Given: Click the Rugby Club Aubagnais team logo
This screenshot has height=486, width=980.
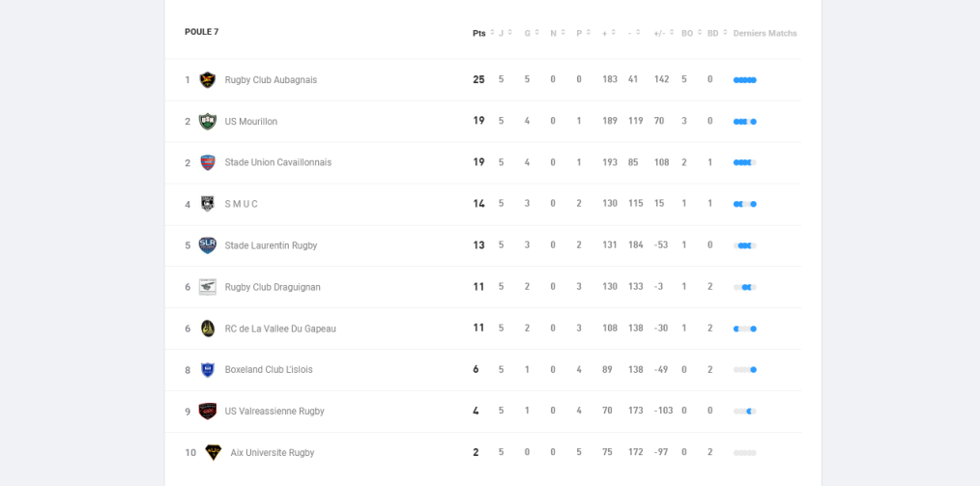Looking at the screenshot, I should (208, 80).
